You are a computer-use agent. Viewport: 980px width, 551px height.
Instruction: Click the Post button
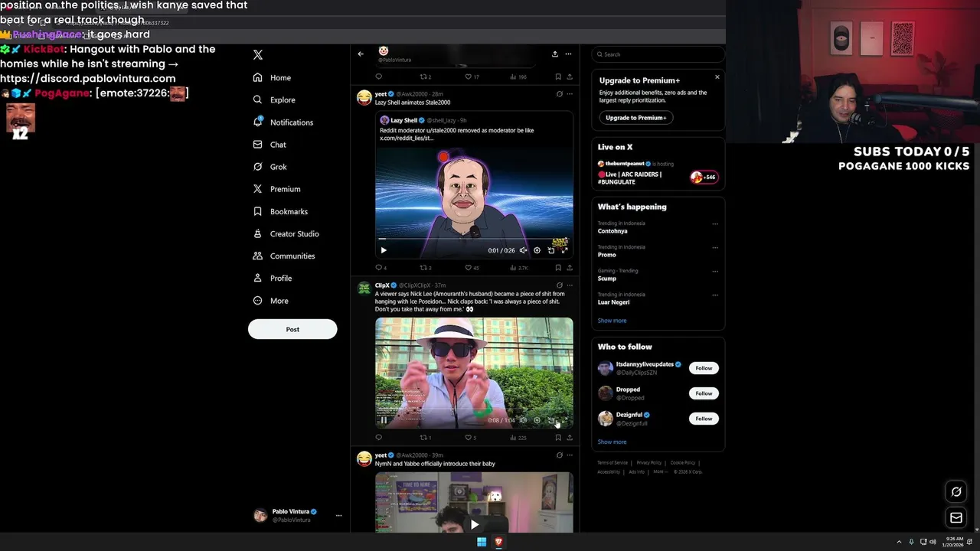click(292, 329)
